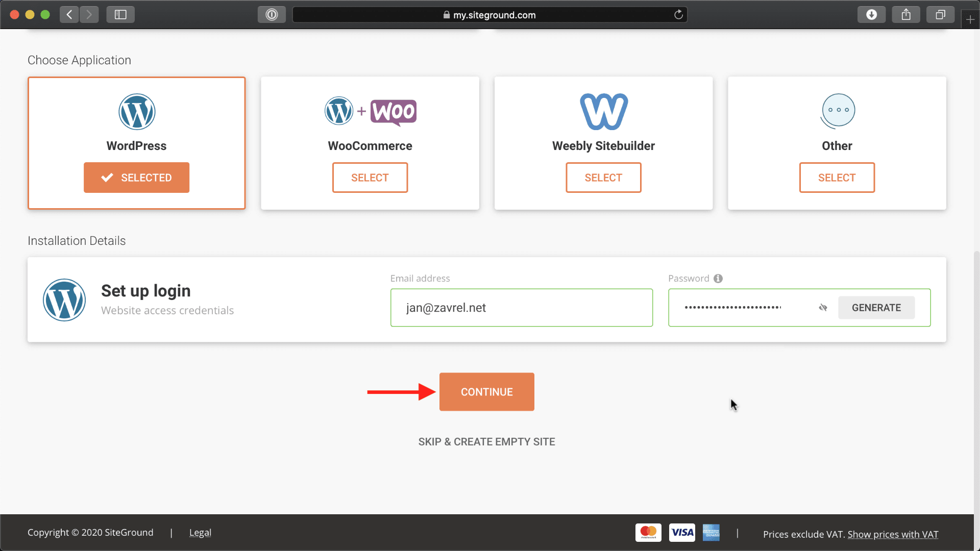Minimize the Safari window
980x551 pixels.
(30, 15)
